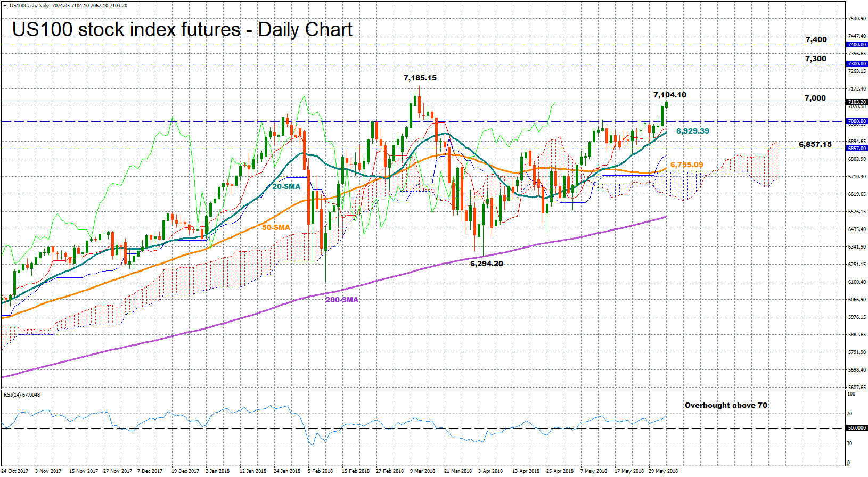Select the 7000.00 blue price level tag
Image resolution: width=868 pixels, height=477 pixels.
tap(857, 121)
